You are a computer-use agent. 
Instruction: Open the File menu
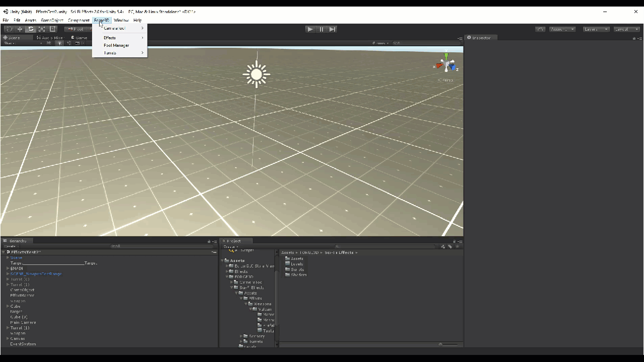[x=6, y=21]
